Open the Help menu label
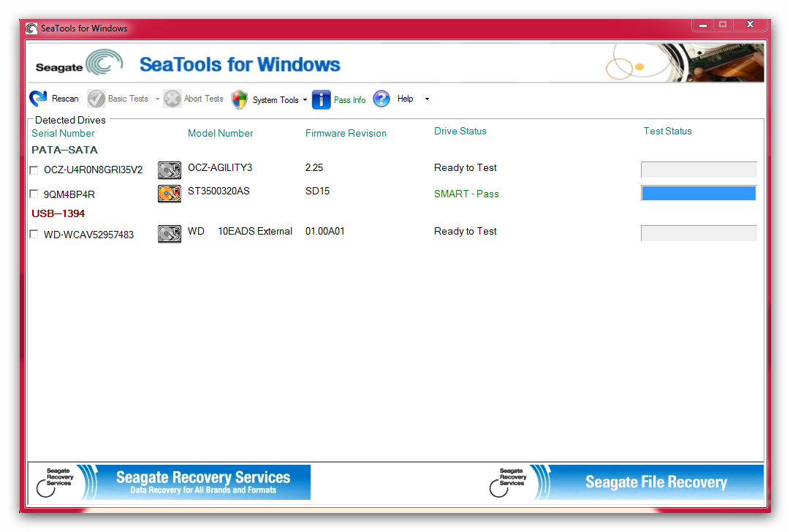The height and width of the screenshot is (532, 790). [405, 99]
